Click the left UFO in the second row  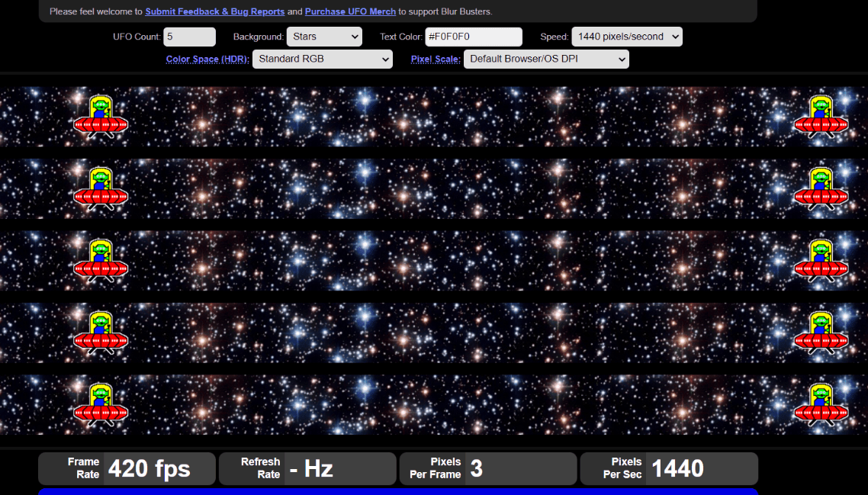coord(101,188)
